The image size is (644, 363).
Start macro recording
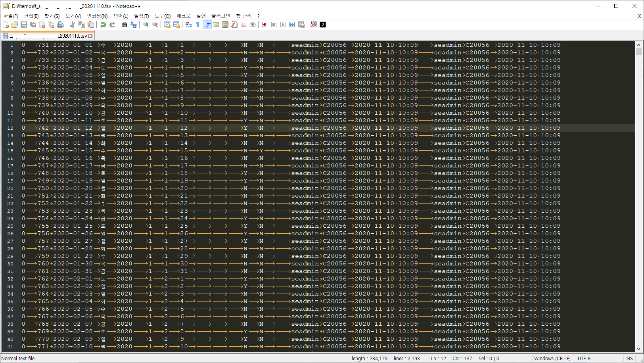[265, 25]
